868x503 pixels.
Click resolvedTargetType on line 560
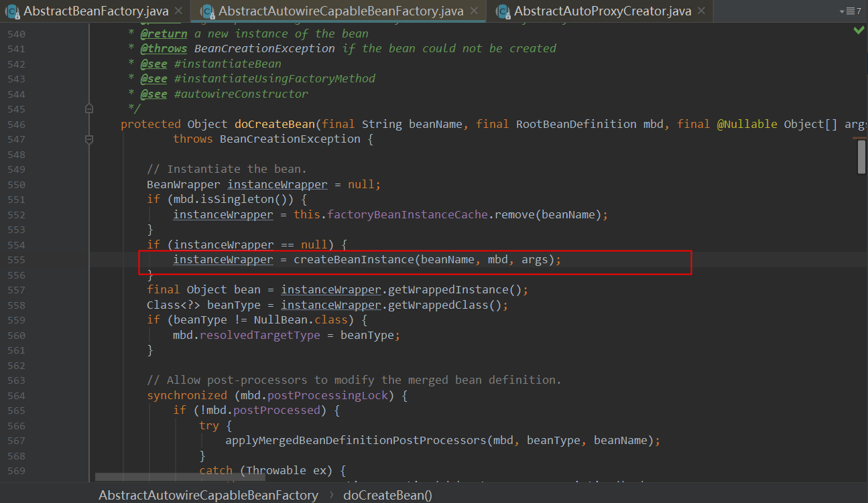259,335
